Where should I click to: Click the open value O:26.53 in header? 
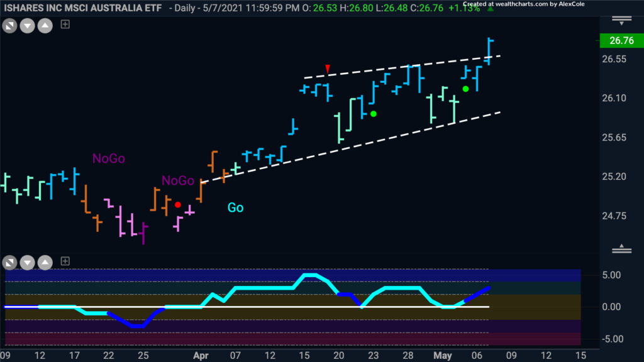coord(319,8)
